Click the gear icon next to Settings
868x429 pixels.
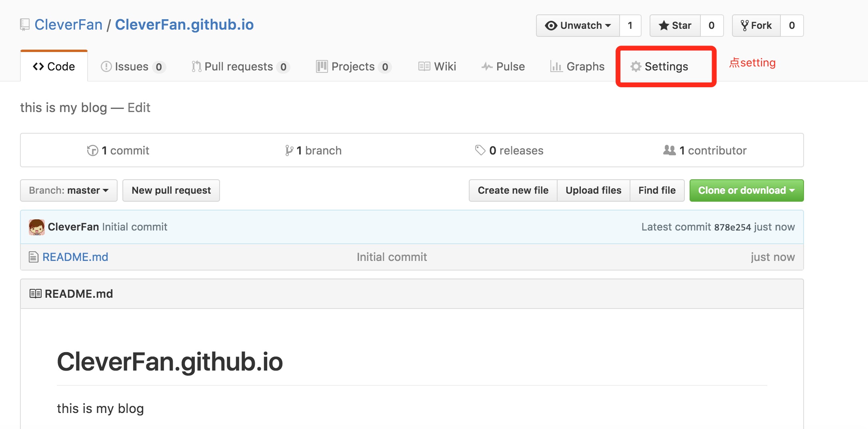tap(636, 66)
